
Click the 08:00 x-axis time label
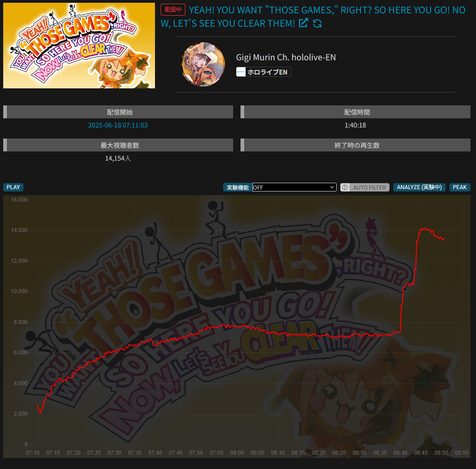237,452
